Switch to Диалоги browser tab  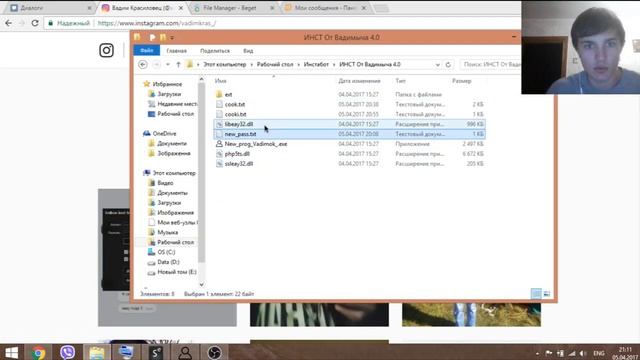coord(50,8)
